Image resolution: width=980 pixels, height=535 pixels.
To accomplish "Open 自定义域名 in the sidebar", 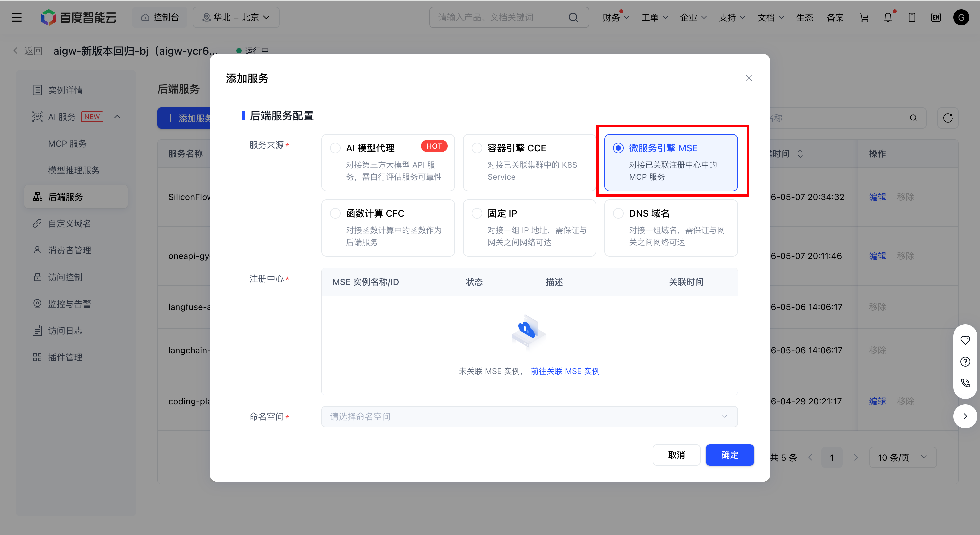I will [76, 223].
